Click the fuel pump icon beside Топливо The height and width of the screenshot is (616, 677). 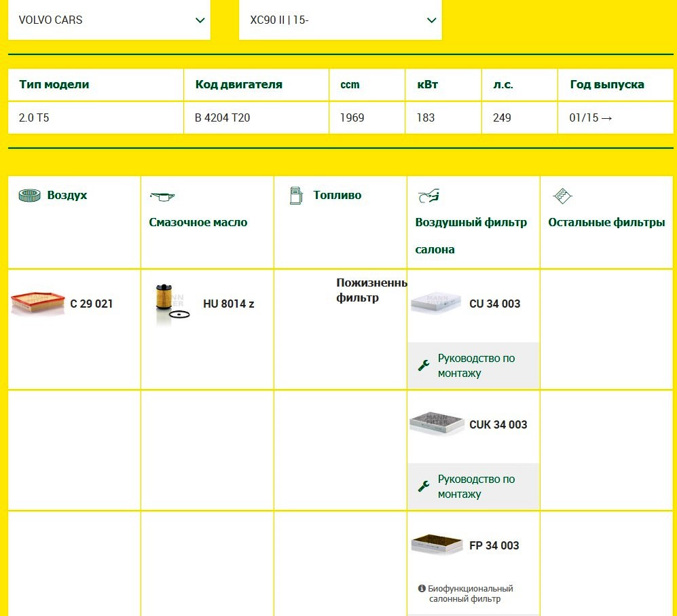(x=296, y=195)
